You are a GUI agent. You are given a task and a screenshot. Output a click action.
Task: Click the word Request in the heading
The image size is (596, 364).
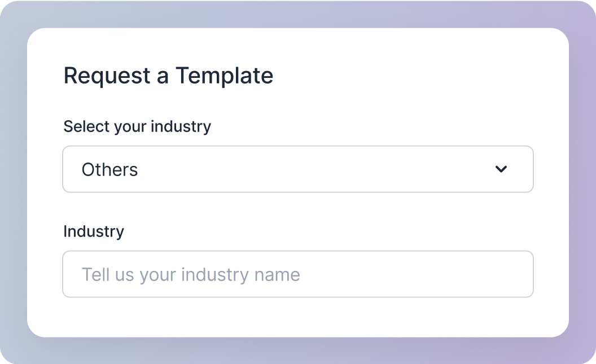(107, 76)
